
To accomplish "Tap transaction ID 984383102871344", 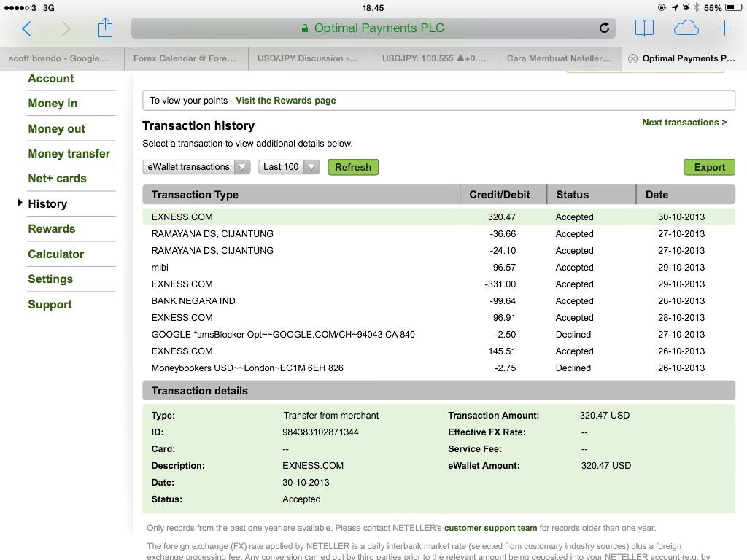I will (320, 432).
